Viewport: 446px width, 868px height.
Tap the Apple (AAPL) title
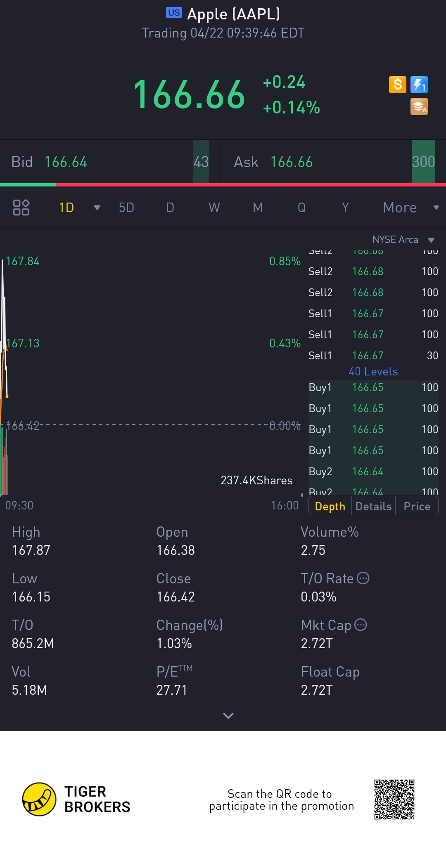pyautogui.click(x=234, y=14)
